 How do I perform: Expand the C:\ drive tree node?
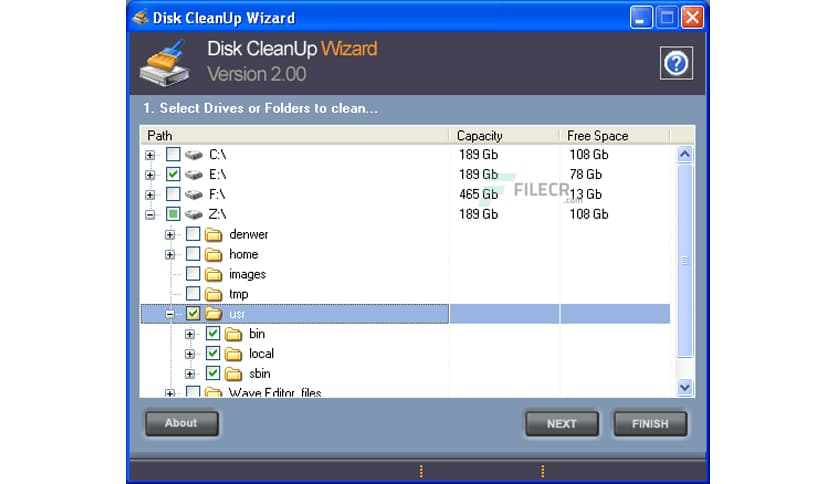tap(150, 155)
